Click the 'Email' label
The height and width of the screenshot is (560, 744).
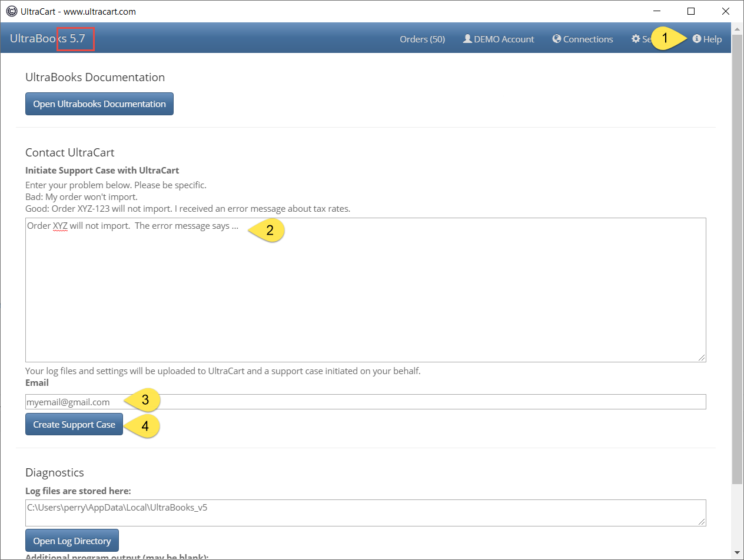point(37,382)
